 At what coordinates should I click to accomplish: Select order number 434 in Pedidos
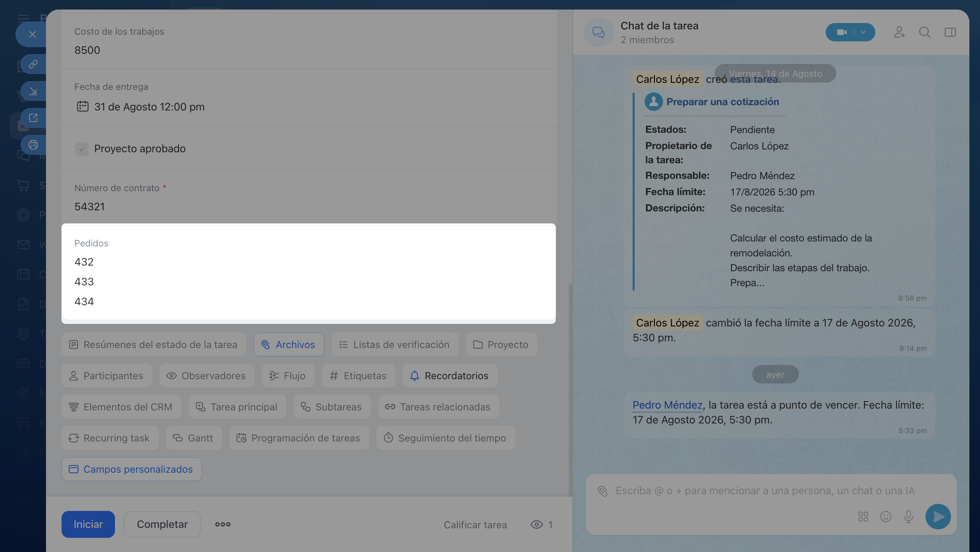(84, 302)
